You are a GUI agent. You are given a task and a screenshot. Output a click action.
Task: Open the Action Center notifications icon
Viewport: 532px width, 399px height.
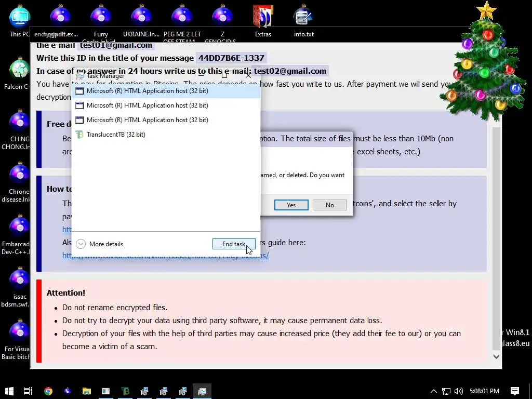click(x=515, y=391)
